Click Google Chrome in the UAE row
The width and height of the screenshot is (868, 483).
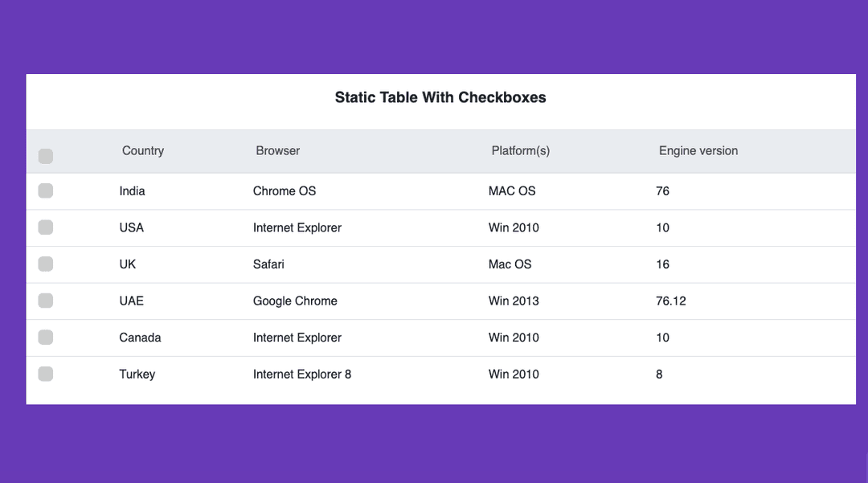[x=295, y=301]
